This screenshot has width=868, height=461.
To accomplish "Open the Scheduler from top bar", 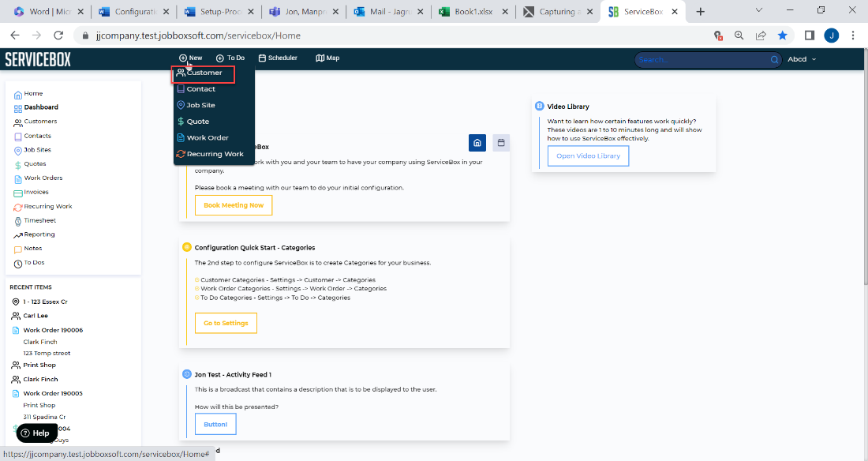I will (278, 58).
